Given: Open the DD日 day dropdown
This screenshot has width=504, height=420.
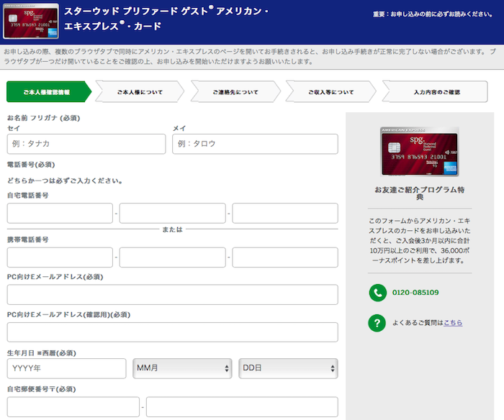Looking at the screenshot, I should (x=288, y=368).
